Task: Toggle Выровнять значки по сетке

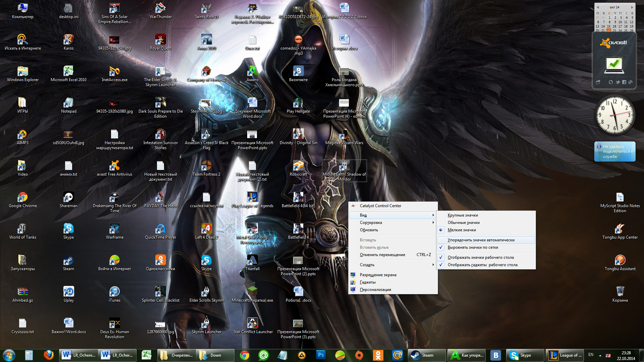Action: click(x=486, y=247)
